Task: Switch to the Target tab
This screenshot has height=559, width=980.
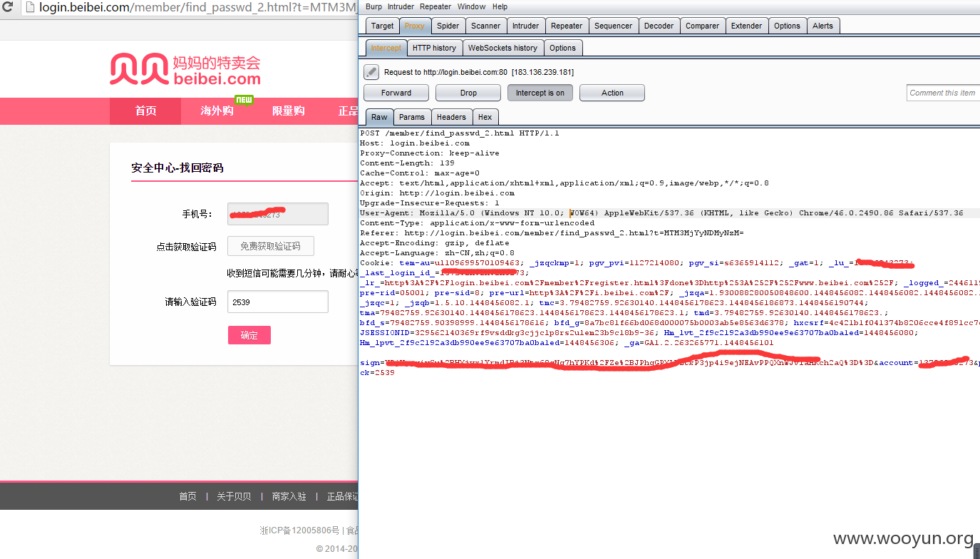Action: point(382,26)
